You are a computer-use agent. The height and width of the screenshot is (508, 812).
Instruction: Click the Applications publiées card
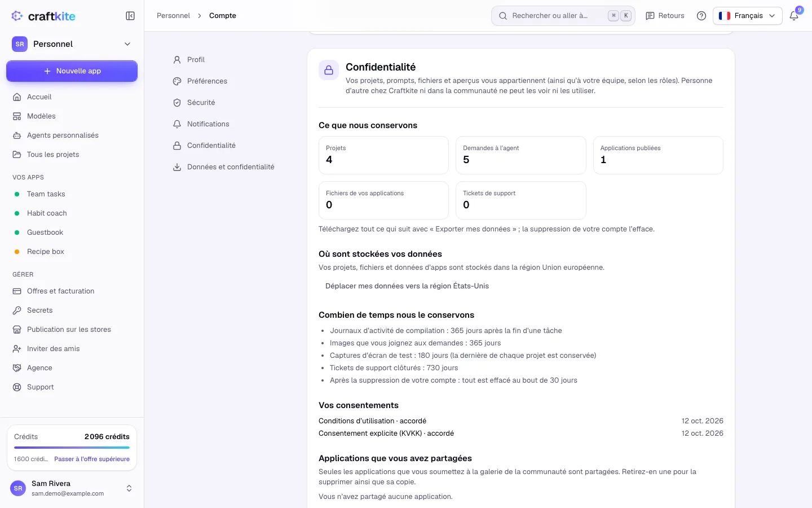click(x=658, y=155)
